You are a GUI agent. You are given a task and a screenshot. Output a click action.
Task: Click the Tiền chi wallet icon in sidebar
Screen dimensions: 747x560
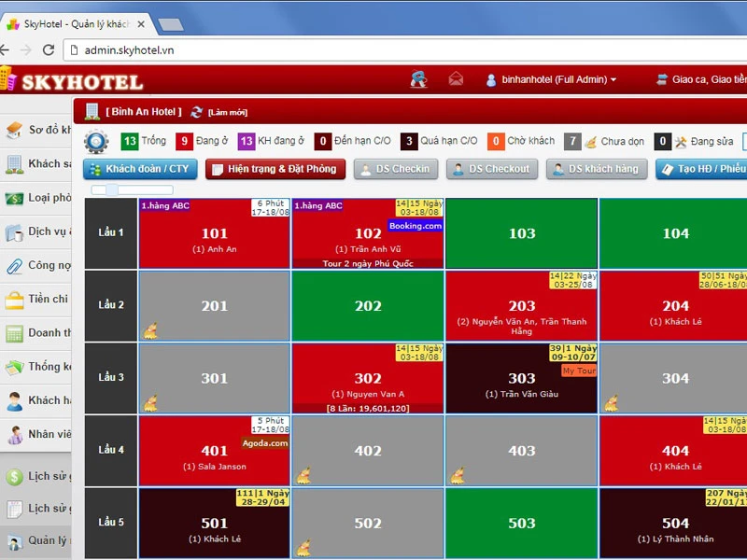coord(14,300)
